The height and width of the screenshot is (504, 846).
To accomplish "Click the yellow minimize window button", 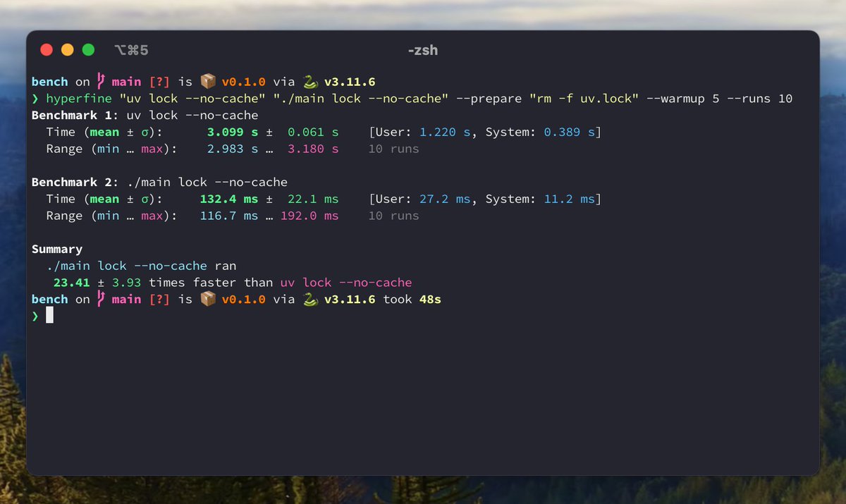I will (x=68, y=50).
